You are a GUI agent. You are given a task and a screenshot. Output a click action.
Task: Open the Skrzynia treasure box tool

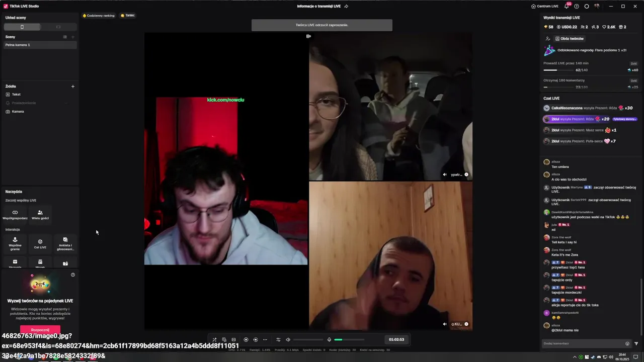point(15,263)
